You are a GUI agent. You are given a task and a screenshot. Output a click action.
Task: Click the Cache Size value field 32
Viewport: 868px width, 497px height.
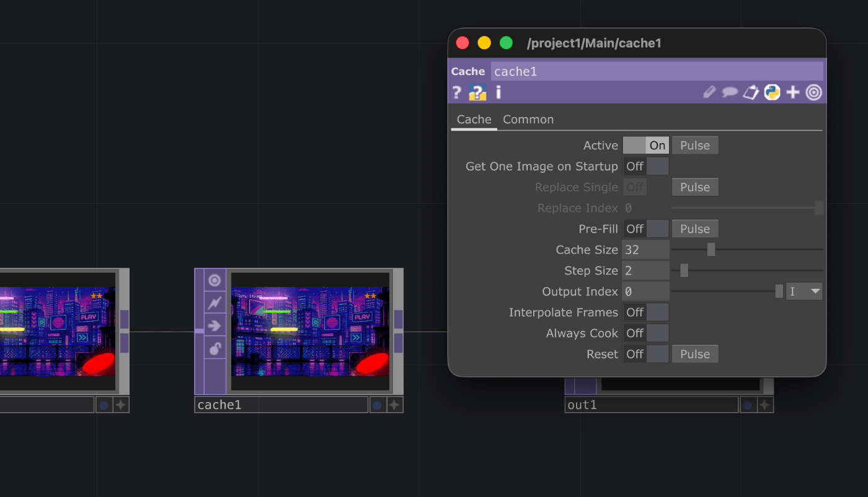(645, 250)
